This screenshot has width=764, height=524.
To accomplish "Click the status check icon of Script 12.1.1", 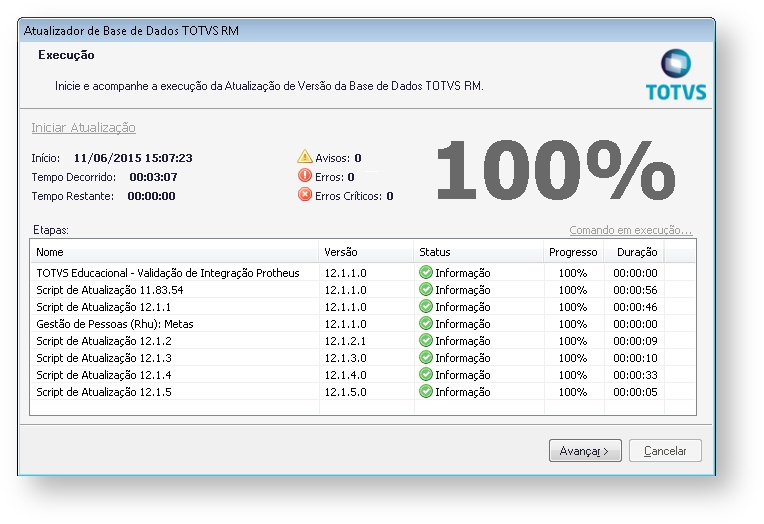I will pos(426,307).
